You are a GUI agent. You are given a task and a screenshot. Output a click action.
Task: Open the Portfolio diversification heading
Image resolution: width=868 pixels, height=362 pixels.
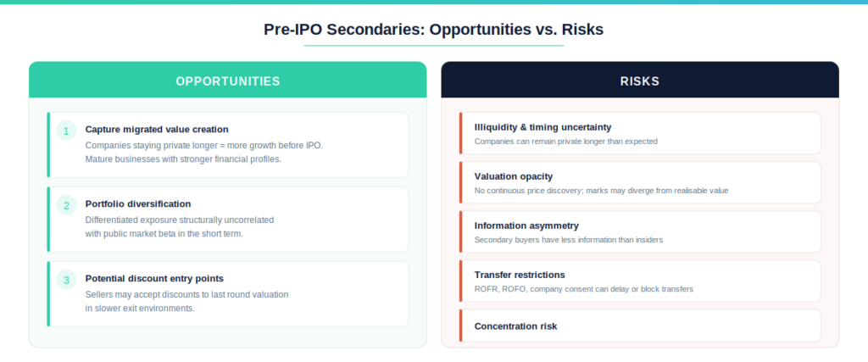pyautogui.click(x=138, y=204)
